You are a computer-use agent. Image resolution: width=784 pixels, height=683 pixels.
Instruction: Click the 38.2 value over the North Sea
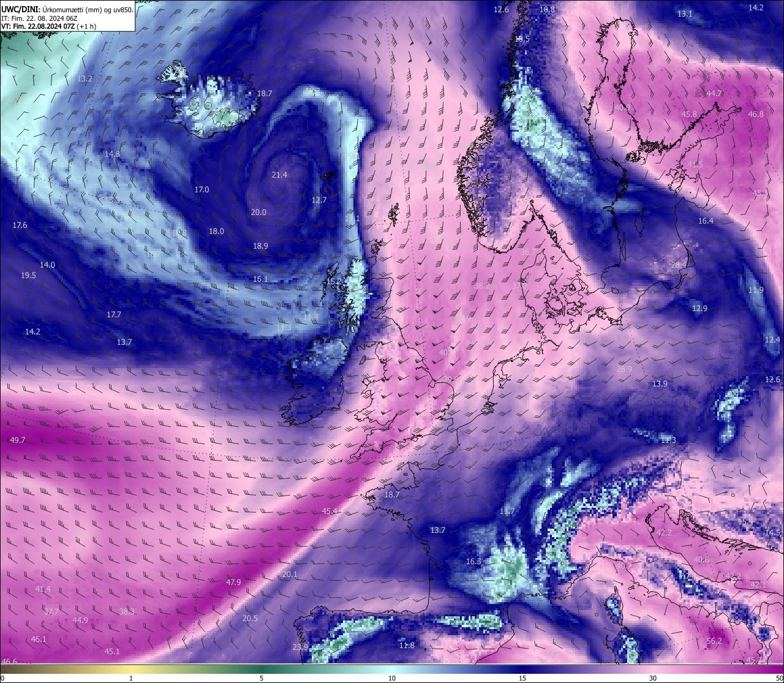point(482,285)
